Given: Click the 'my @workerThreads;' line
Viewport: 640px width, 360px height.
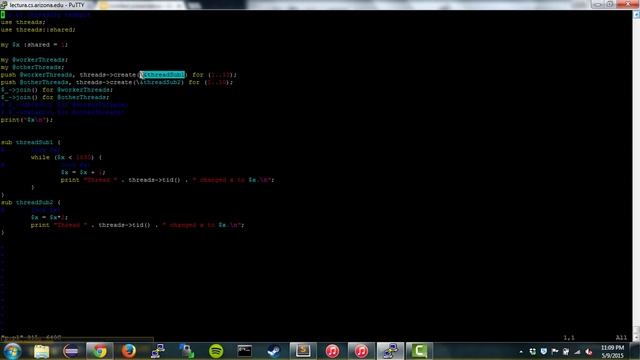Looking at the screenshot, I should click(34, 60).
